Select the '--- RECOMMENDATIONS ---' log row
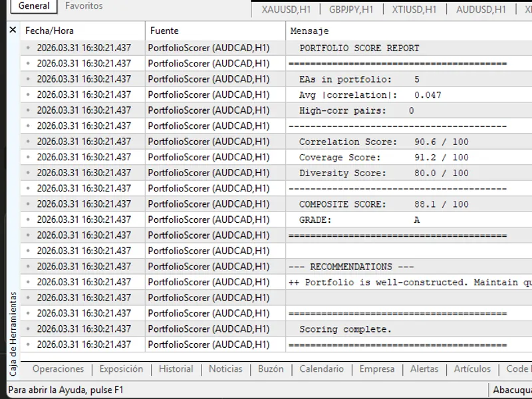The image size is (532, 399). click(x=276, y=267)
